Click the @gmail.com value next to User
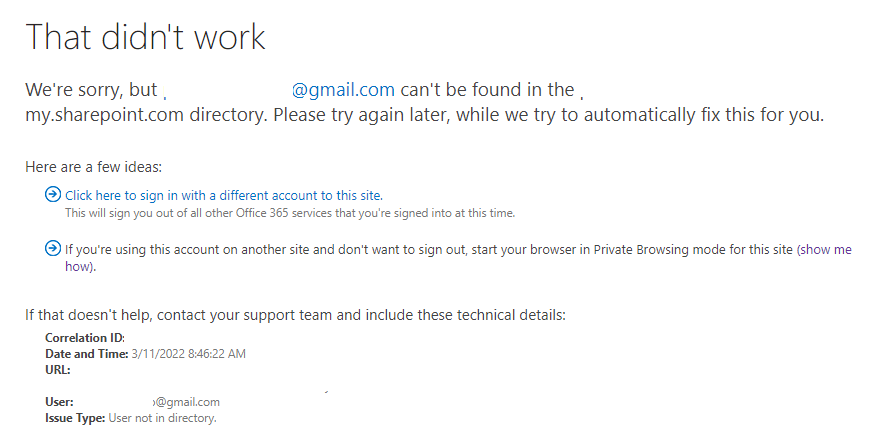871x446 pixels. pos(187,402)
